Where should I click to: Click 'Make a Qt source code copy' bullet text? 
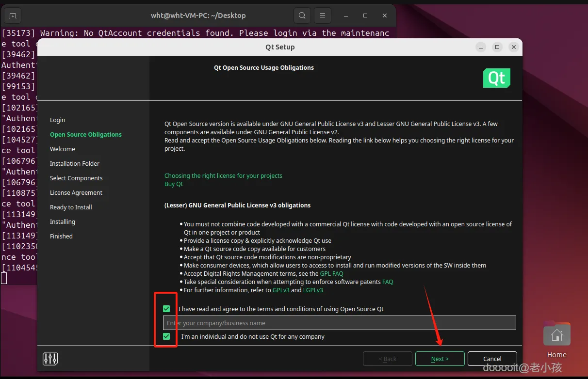(x=255, y=249)
